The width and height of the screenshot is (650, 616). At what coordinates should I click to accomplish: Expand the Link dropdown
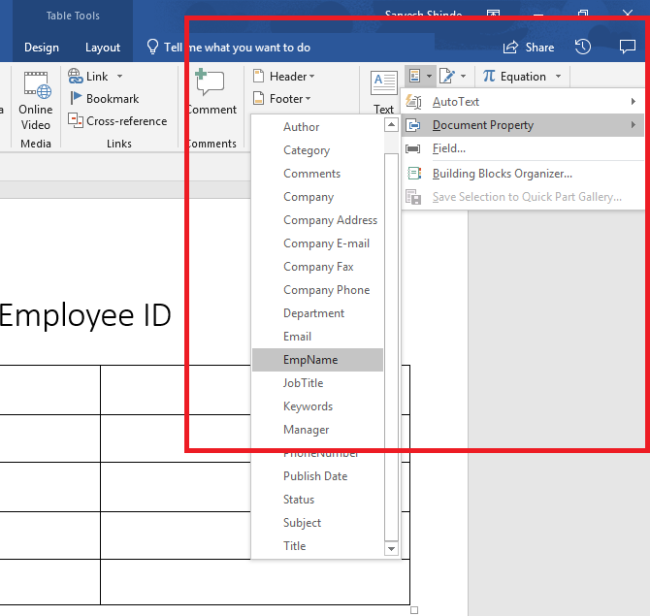(119, 76)
